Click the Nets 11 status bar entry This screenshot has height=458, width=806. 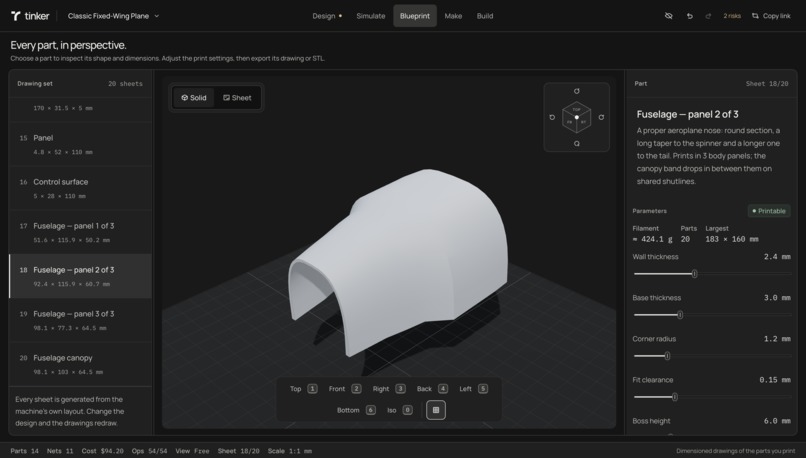point(60,451)
